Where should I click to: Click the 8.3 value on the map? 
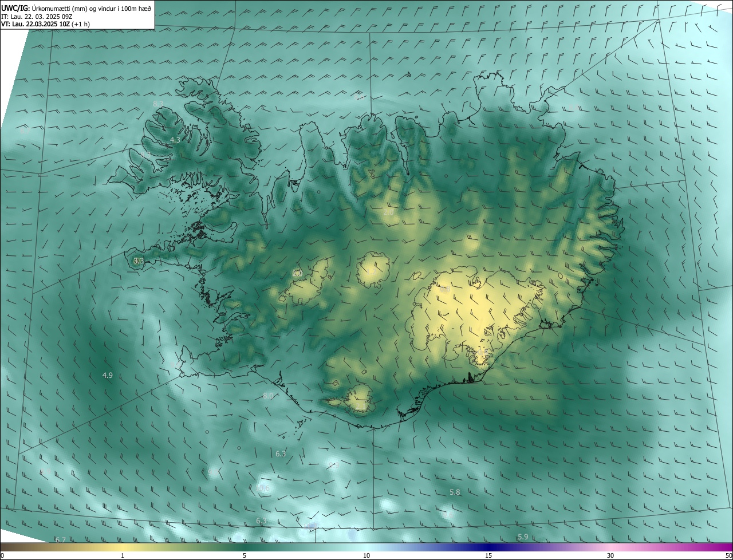pyautogui.click(x=158, y=103)
